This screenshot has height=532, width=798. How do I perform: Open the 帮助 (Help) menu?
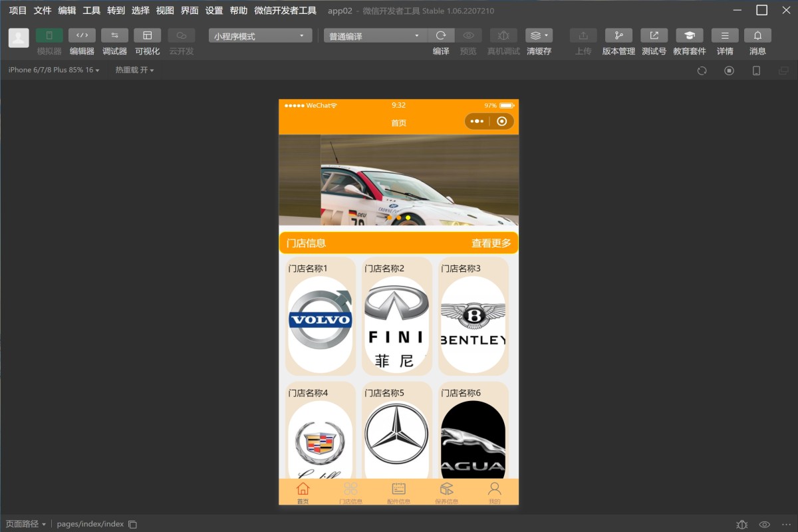click(x=239, y=11)
